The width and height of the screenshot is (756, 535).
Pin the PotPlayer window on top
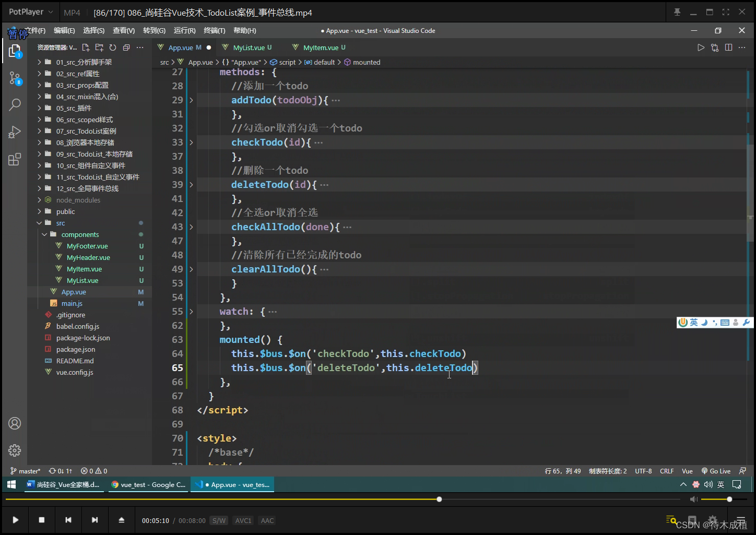pos(677,12)
